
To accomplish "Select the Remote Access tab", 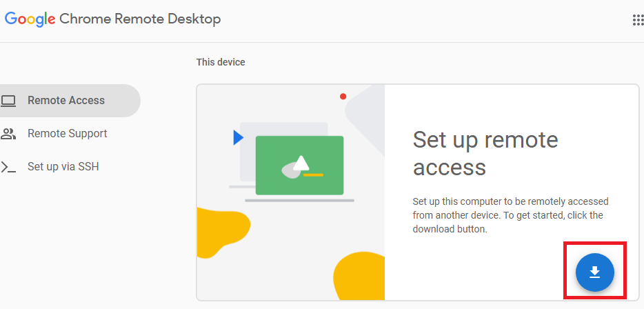I will [x=69, y=101].
